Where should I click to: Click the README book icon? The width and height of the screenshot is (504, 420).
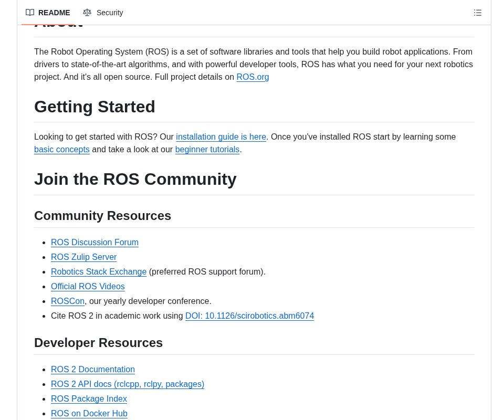click(x=30, y=13)
